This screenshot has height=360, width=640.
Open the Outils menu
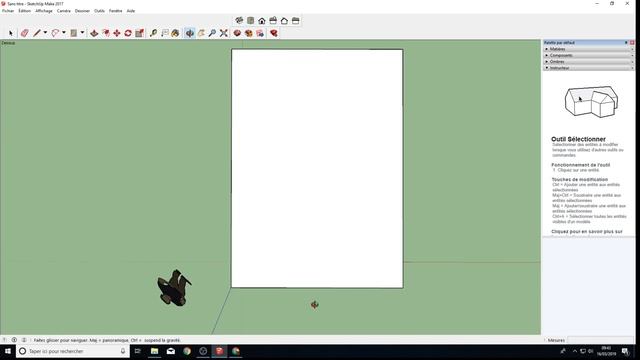click(100, 11)
